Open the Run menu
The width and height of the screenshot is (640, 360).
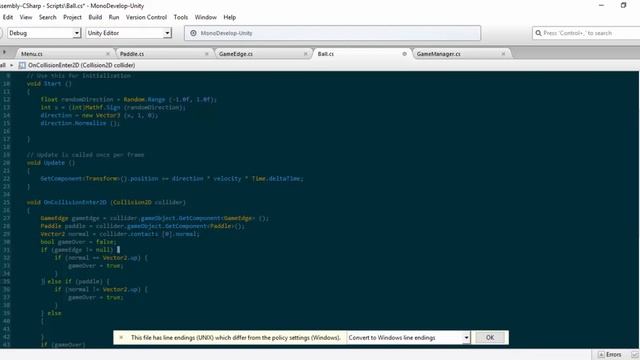pos(114,17)
